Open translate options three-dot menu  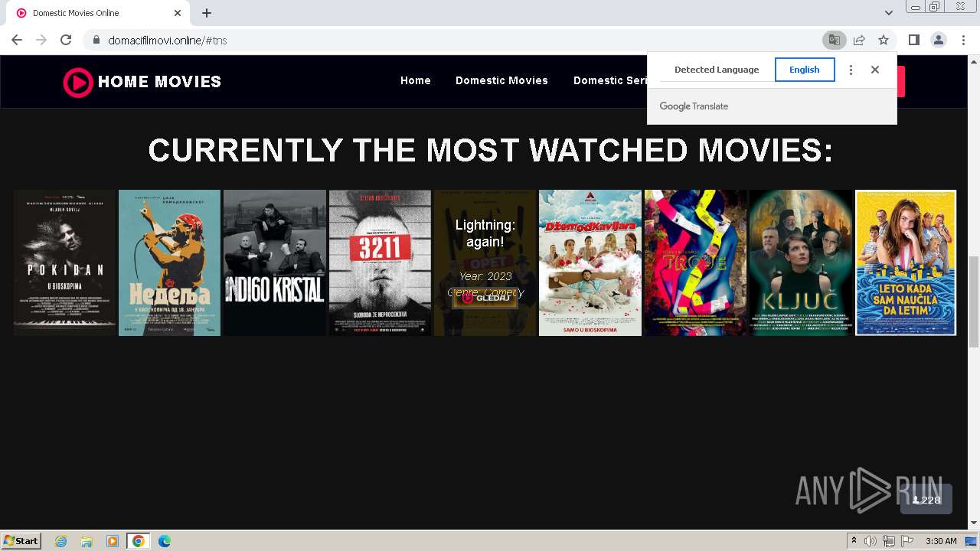click(851, 70)
